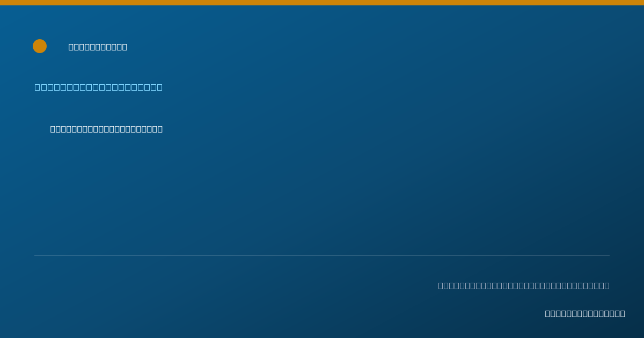This screenshot has width=644, height=338.
Task: Click the thin horizontal divider line
Action: tap(322, 255)
